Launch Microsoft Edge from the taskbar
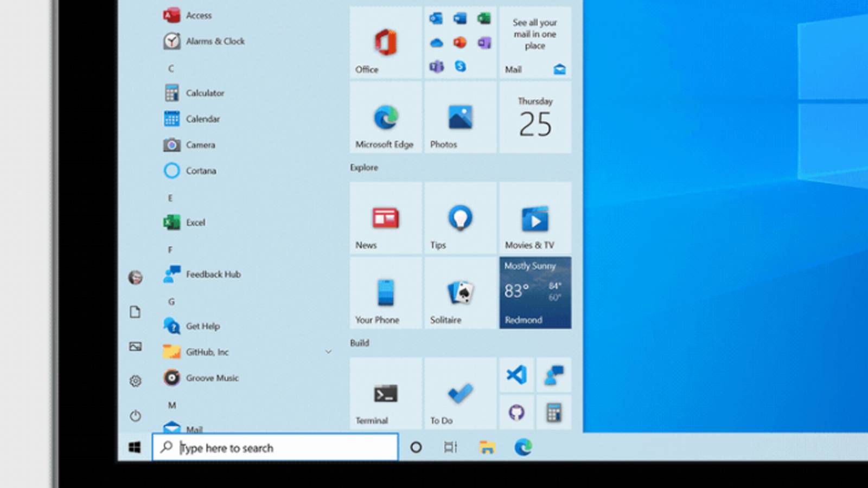 tap(523, 447)
